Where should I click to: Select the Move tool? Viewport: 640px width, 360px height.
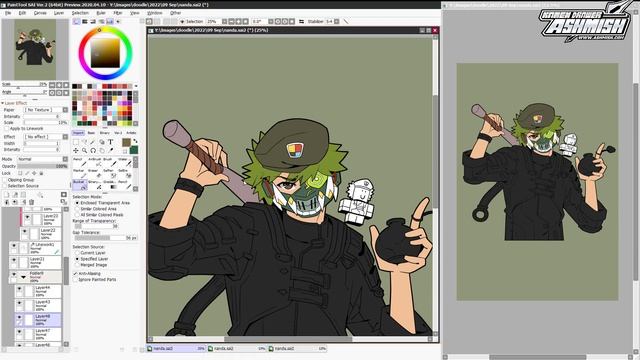pos(76,151)
